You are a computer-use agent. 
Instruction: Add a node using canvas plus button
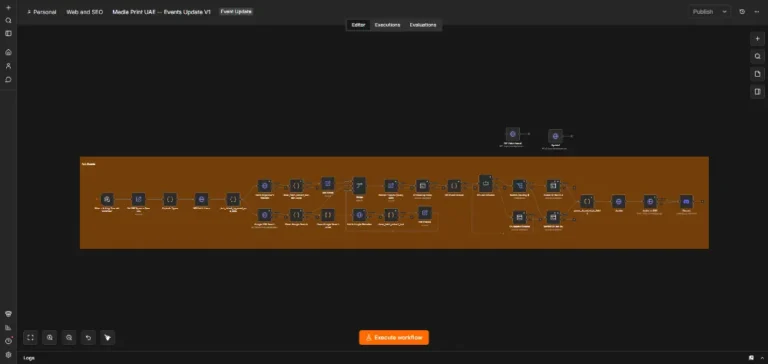757,39
